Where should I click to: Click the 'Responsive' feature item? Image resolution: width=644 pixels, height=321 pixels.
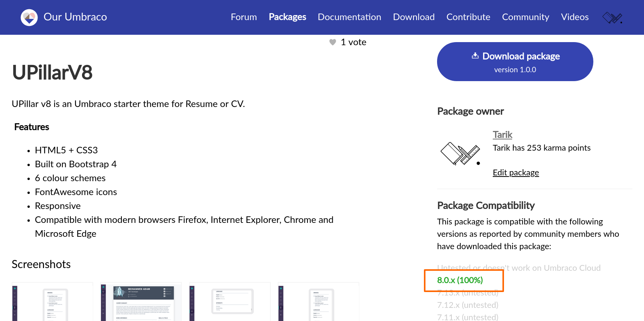58,206
